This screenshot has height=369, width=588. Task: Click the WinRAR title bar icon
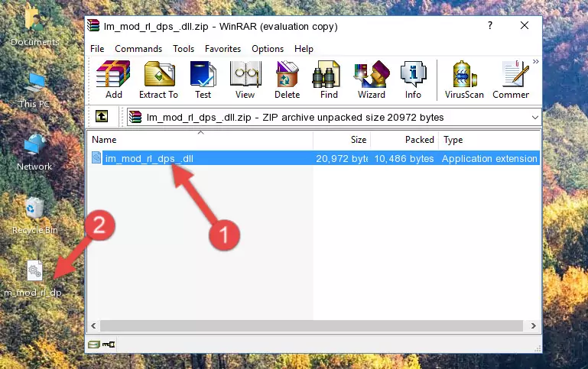pyautogui.click(x=93, y=26)
